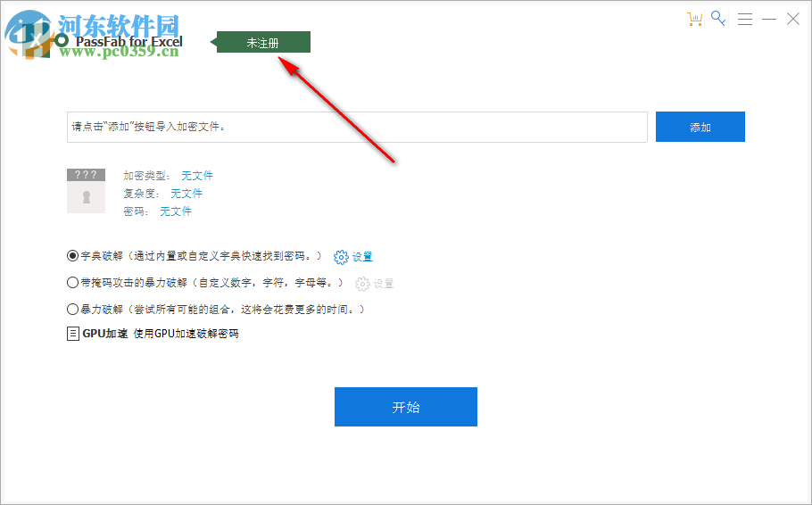Click the locked file thumbnail icon
The image size is (812, 505).
86,191
